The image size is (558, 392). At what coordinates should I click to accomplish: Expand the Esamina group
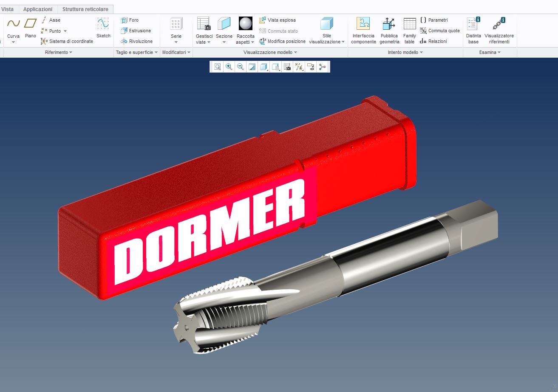coord(490,52)
